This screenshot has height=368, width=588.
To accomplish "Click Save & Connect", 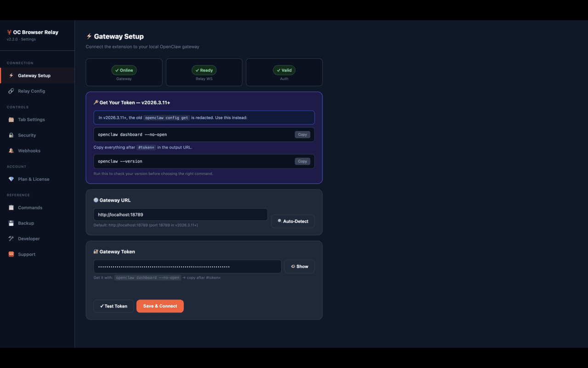I will [160, 306].
